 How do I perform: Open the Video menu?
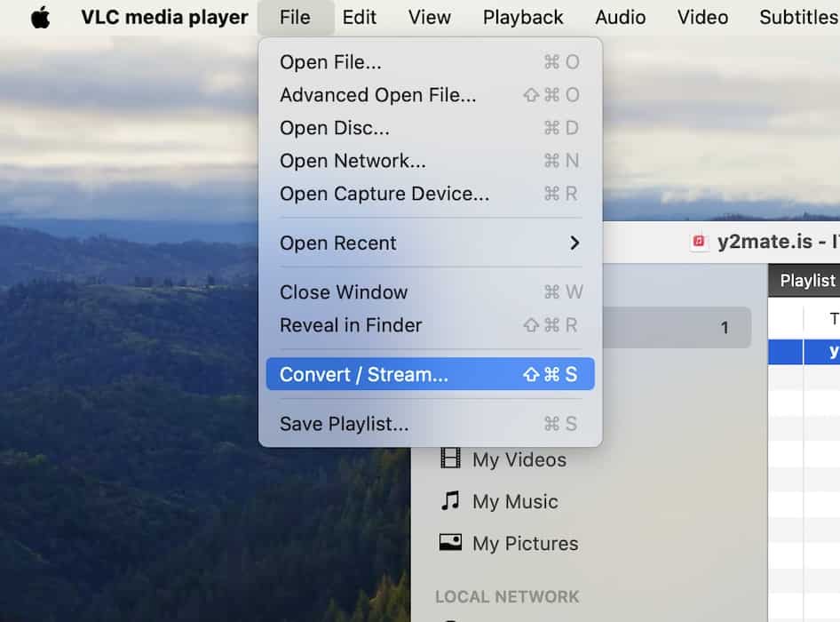702,18
